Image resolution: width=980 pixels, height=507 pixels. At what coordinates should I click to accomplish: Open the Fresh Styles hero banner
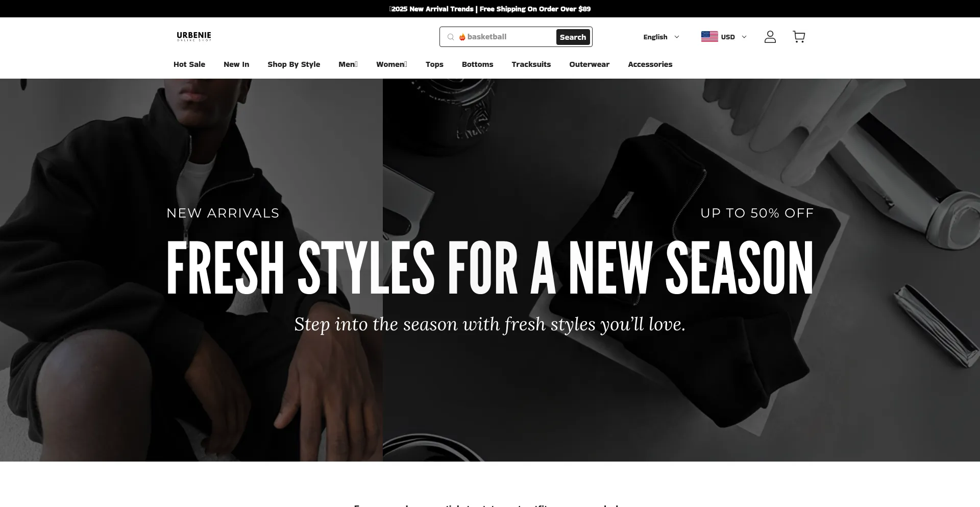pyautogui.click(x=490, y=270)
